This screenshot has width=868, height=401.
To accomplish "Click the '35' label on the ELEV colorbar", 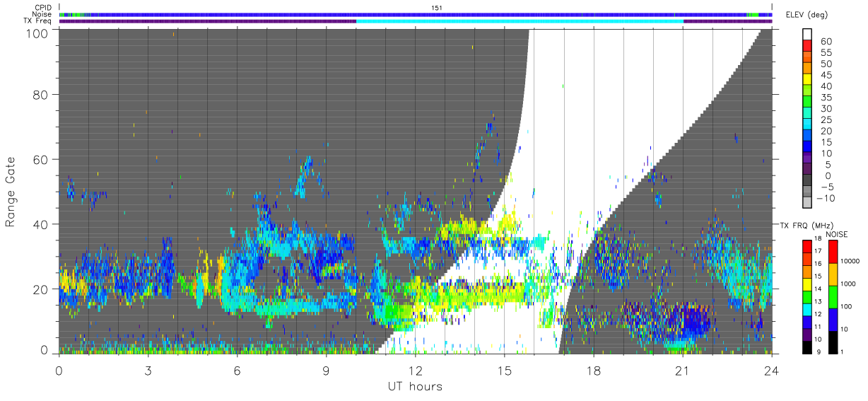I will (826, 98).
